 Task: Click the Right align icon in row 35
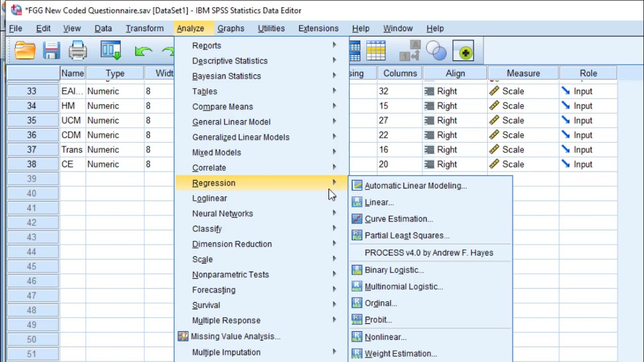tap(429, 120)
